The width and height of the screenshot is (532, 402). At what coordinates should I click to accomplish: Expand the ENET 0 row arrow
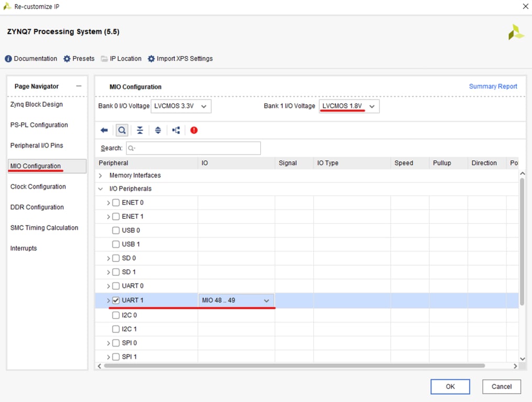(x=108, y=203)
